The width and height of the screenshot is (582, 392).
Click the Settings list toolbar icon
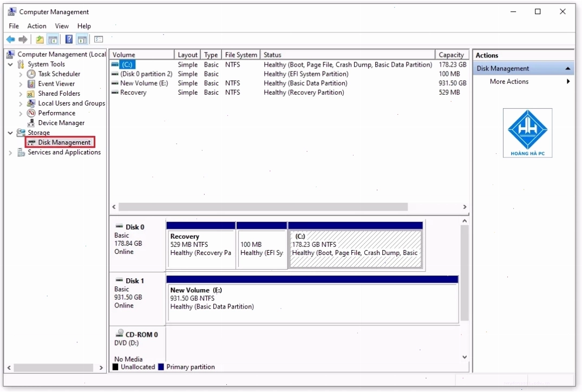pyautogui.click(x=99, y=40)
